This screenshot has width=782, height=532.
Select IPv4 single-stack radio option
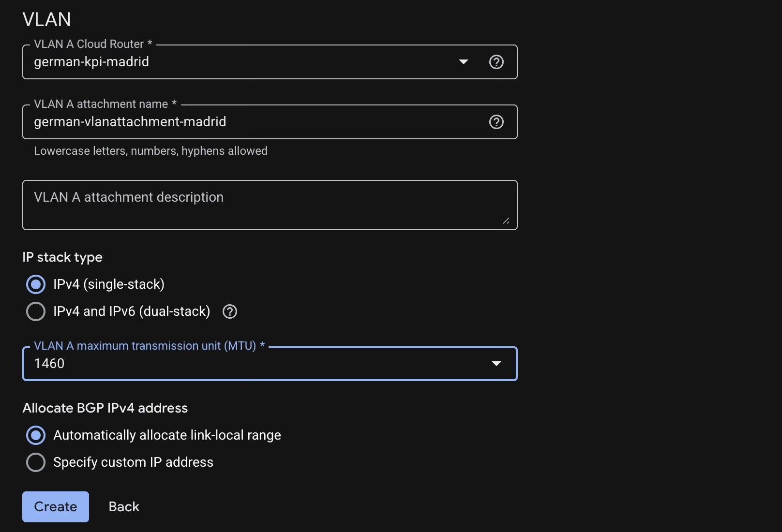[x=35, y=284]
